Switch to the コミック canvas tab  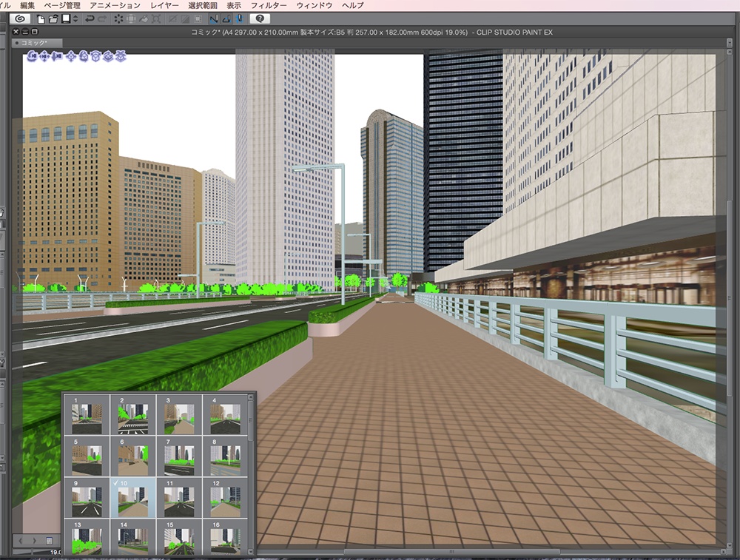[x=33, y=42]
